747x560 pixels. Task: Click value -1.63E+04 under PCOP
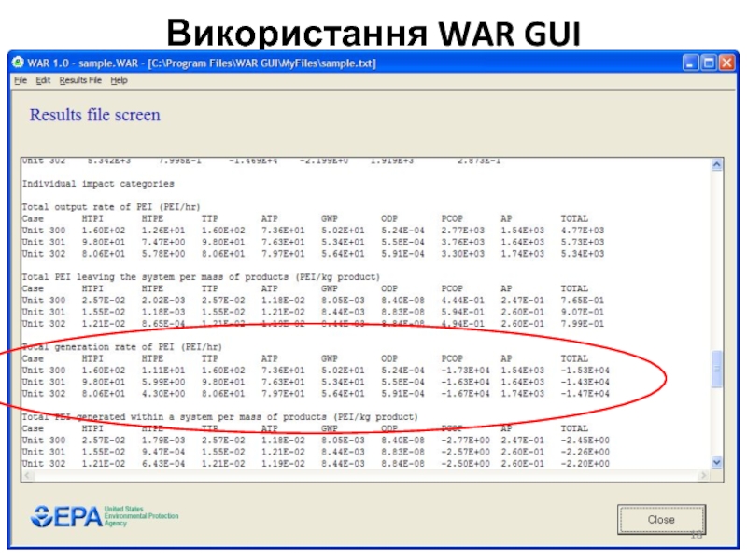465,382
